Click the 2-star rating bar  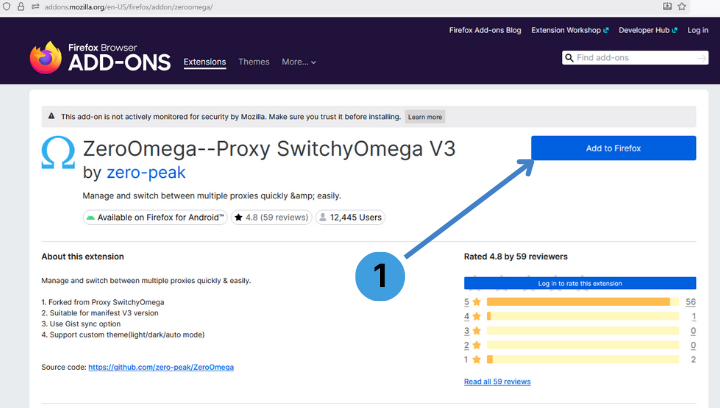pyautogui.click(x=583, y=345)
